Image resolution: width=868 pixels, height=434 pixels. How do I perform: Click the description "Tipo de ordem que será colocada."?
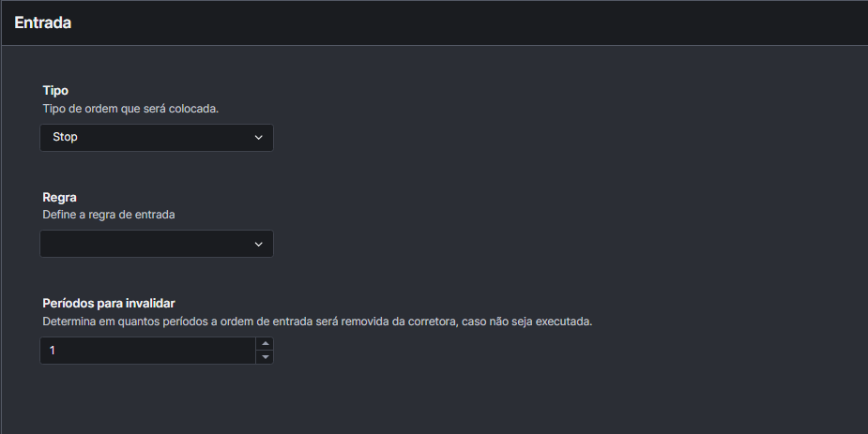tap(130, 108)
